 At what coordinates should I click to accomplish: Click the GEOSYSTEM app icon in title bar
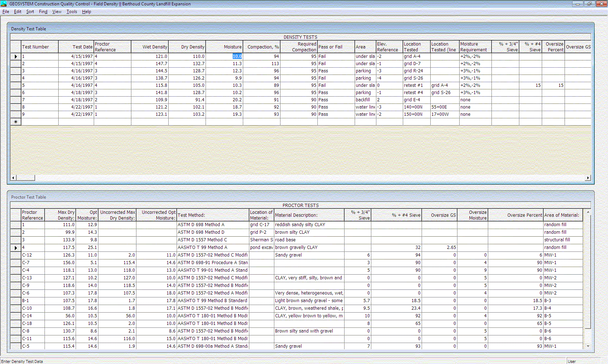pos(4,4)
